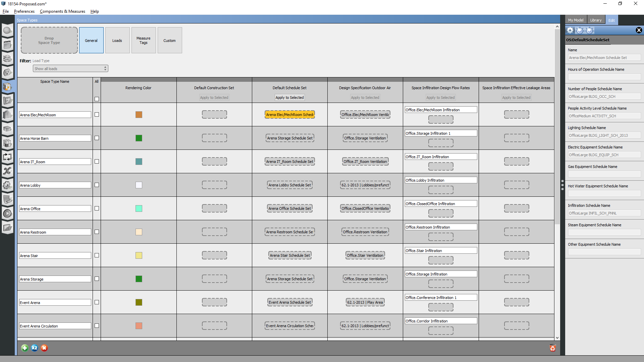Check the All checkbox in the header
644x362 pixels.
[97, 99]
